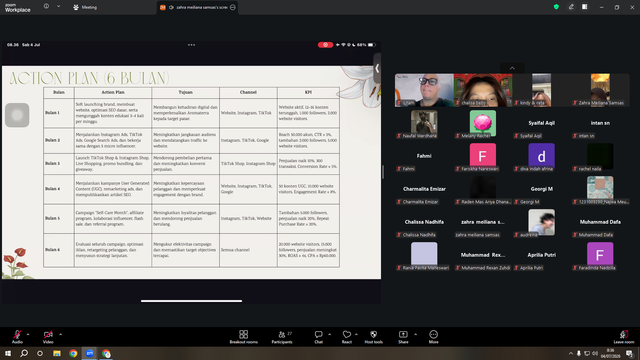
Task: Select Farickha Nareswari's pink F avatar
Action: [483, 155]
